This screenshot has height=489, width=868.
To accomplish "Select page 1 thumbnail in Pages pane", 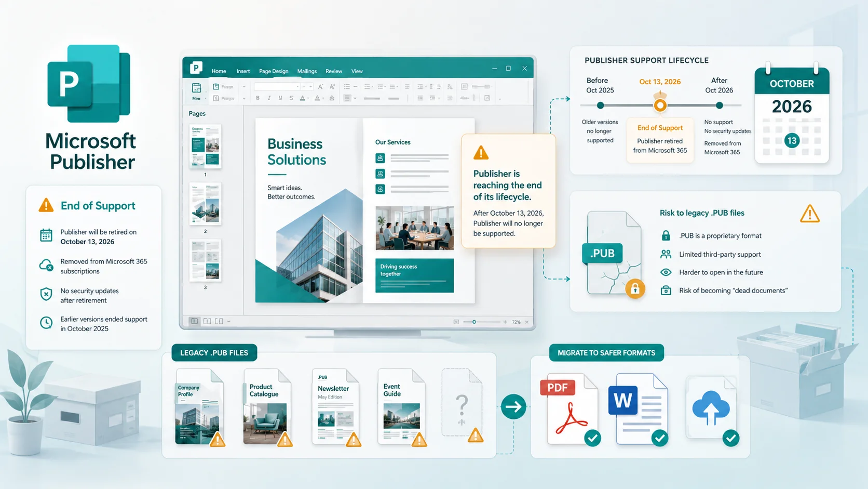I will (205, 146).
